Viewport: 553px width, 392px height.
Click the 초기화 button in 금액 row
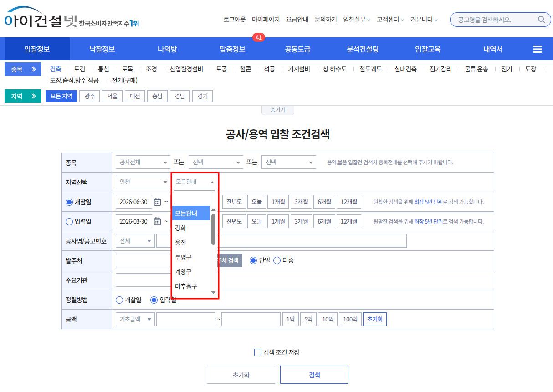375,319
